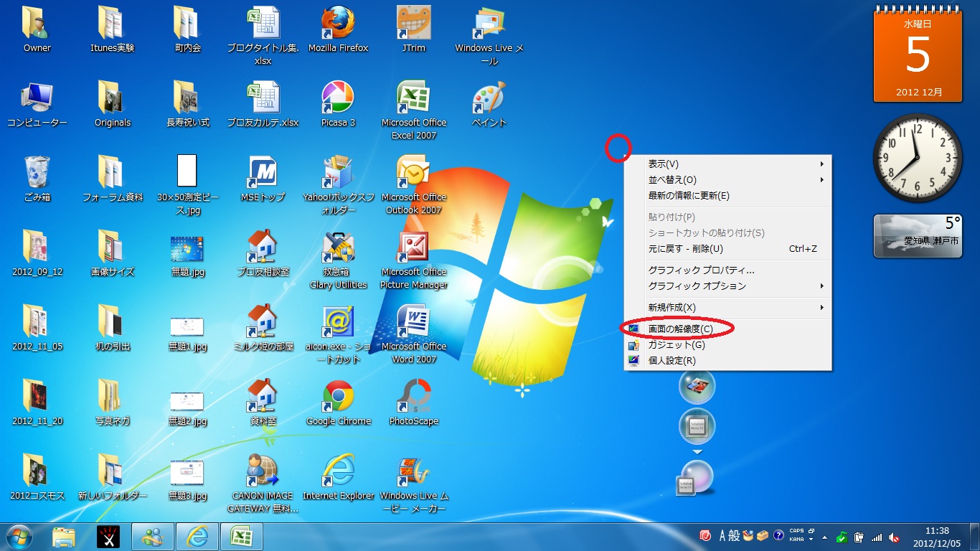Select the Owner user folder icon
Image resolution: width=980 pixels, height=551 pixels.
[37, 30]
